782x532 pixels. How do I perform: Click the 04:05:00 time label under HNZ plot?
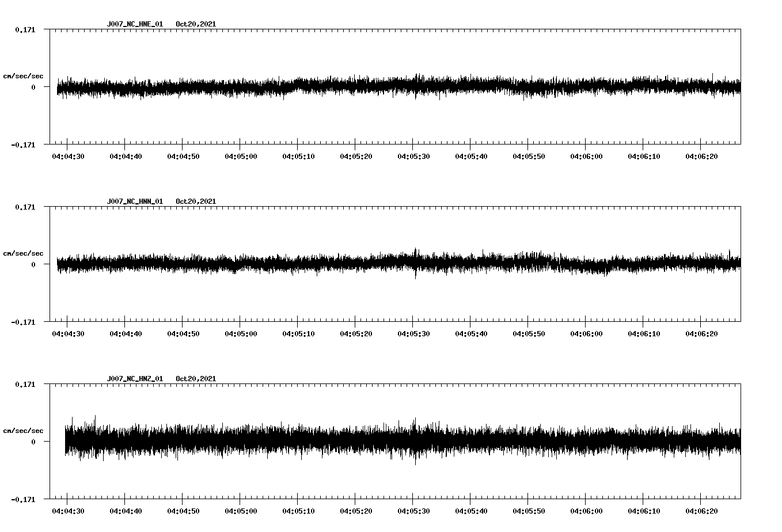[241, 511]
